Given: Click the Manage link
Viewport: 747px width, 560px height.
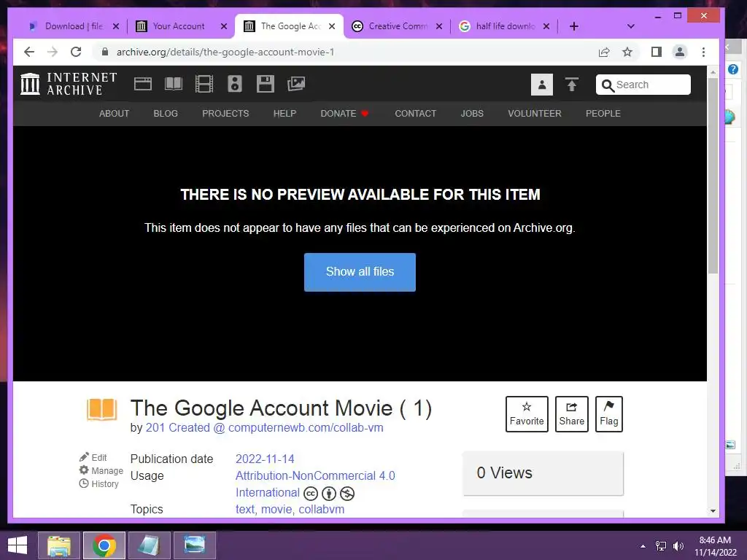Looking at the screenshot, I should tap(101, 470).
